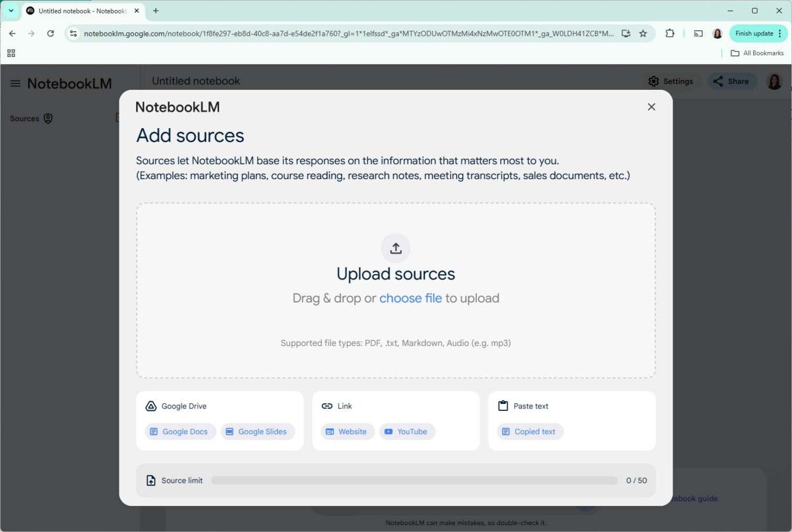This screenshot has width=792, height=532.
Task: Select the Google Docs chip
Action: pos(180,431)
